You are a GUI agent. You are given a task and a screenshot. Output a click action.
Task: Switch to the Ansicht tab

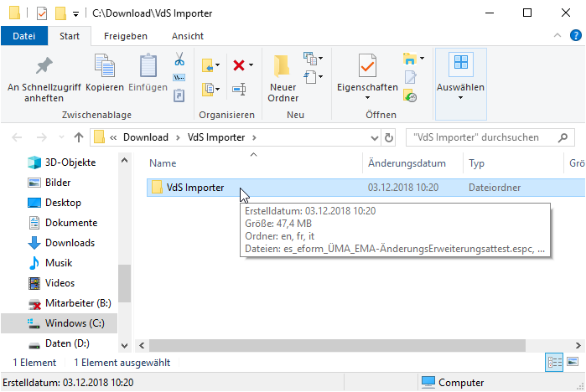(x=188, y=36)
